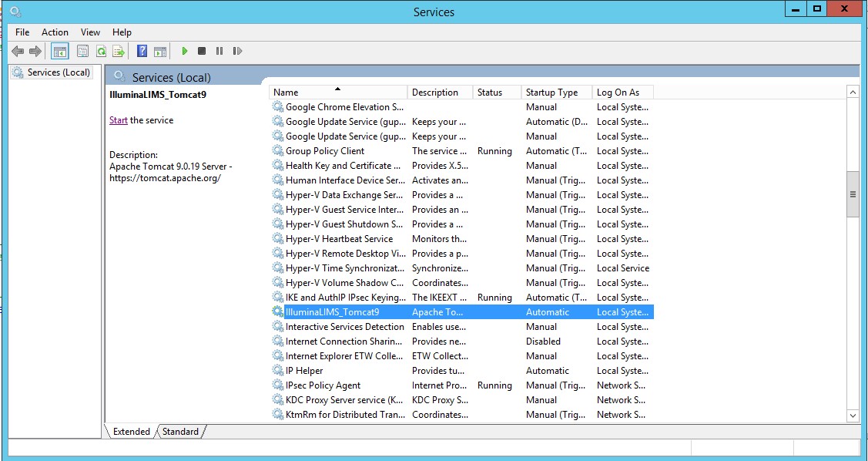The width and height of the screenshot is (868, 461).
Task: Click the Refresh toolbar icon
Action: click(101, 52)
